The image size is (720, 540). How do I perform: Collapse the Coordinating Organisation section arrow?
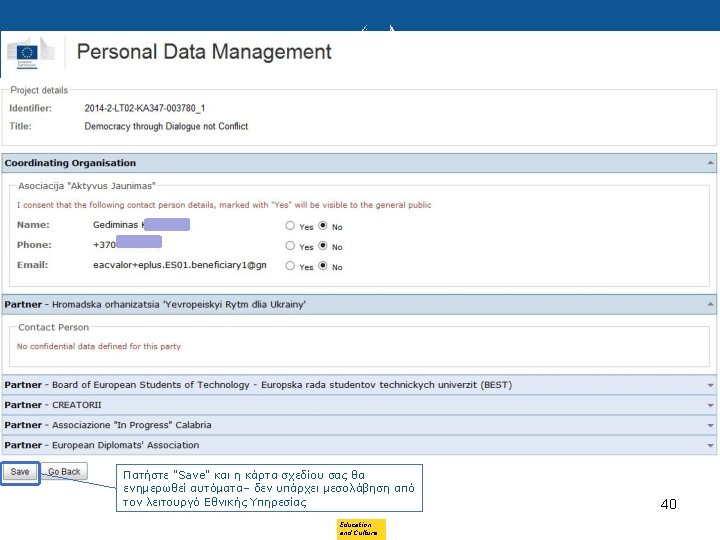(x=710, y=163)
